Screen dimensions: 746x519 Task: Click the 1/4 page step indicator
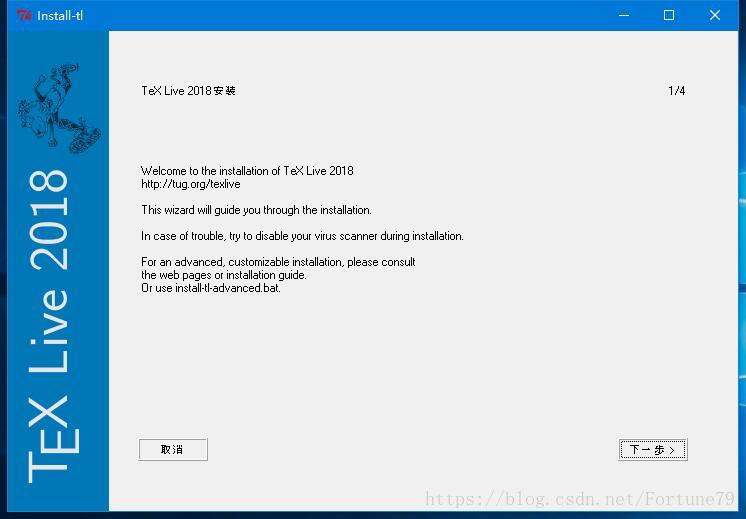coord(677,90)
